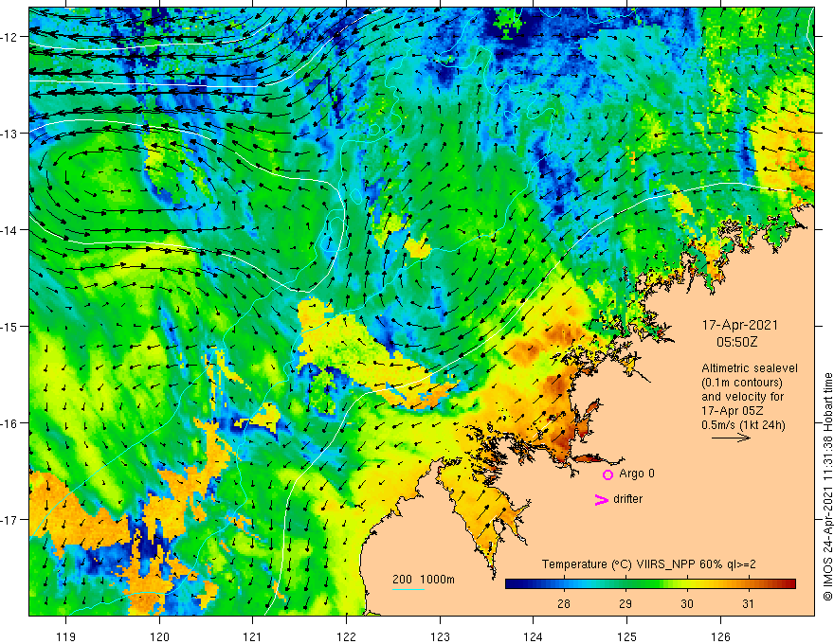This screenshot has width=834, height=644.
Task: Select the '17-Apr-2021' date label
Action: coord(740,325)
